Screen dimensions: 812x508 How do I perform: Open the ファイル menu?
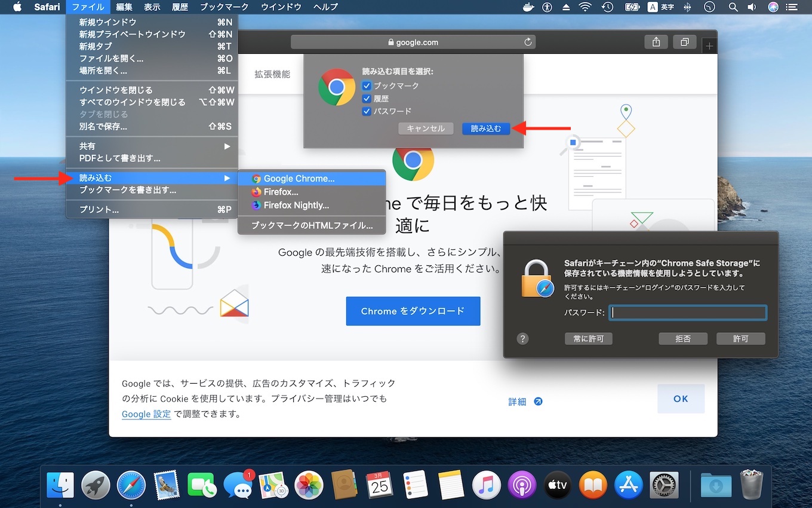(x=88, y=7)
